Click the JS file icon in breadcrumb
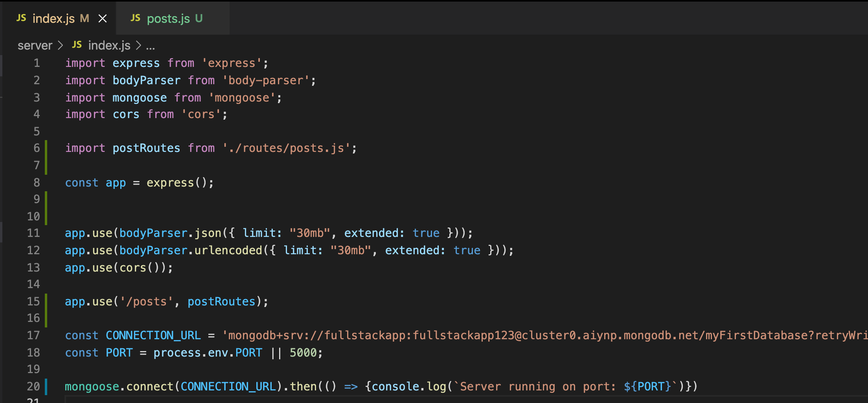Image resolution: width=868 pixels, height=403 pixels. tap(77, 45)
